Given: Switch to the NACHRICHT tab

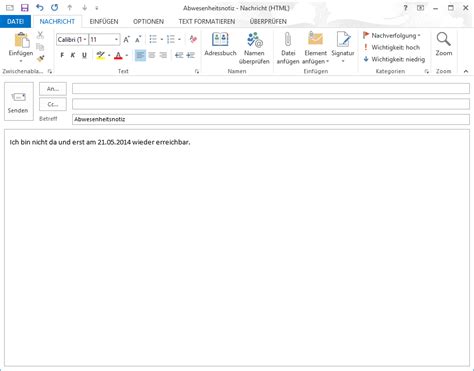Looking at the screenshot, I should pos(57,21).
